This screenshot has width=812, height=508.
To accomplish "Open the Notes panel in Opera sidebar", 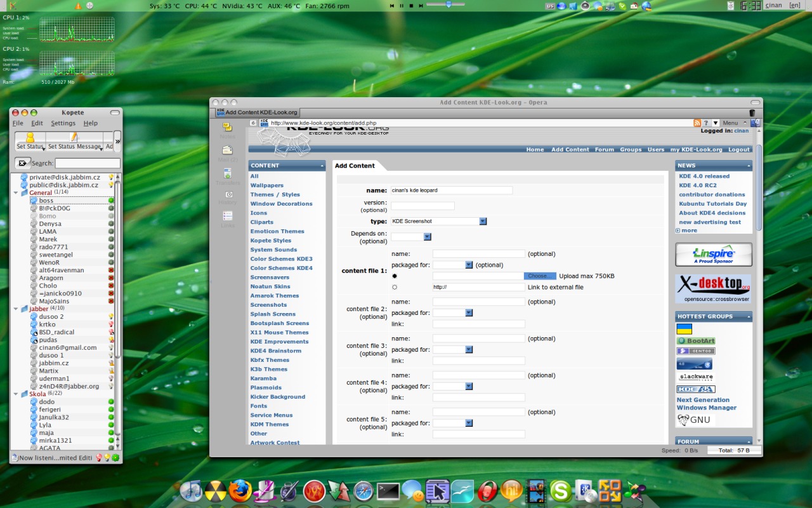I will [x=228, y=130].
